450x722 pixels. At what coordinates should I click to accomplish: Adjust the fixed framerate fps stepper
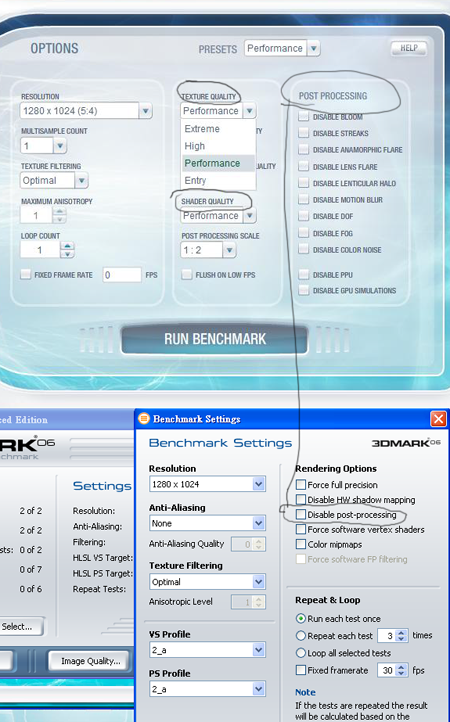tap(401, 670)
